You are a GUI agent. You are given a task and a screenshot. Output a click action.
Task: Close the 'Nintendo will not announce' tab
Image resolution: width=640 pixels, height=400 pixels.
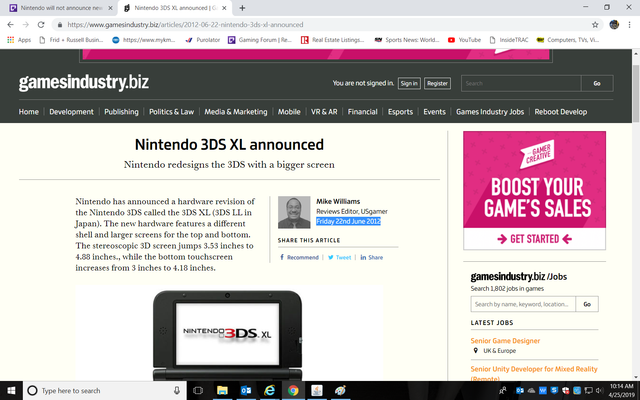(x=110, y=8)
